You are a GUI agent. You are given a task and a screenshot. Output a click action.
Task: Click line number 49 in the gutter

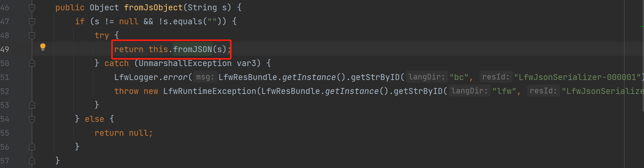[5, 49]
